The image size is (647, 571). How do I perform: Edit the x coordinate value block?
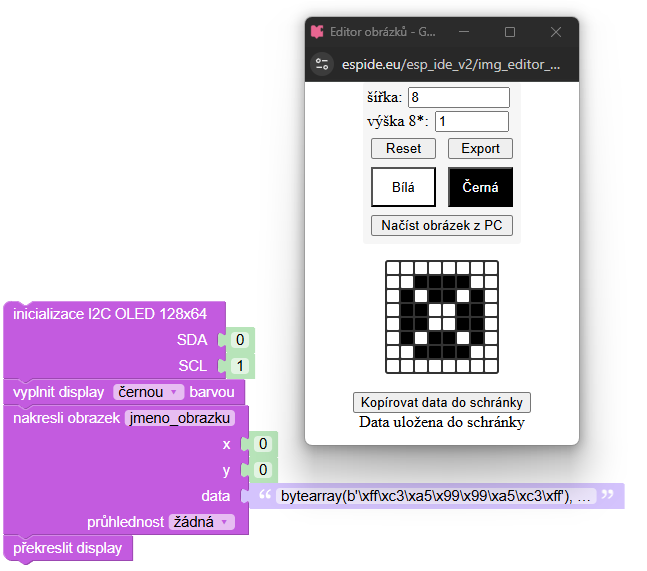click(263, 444)
